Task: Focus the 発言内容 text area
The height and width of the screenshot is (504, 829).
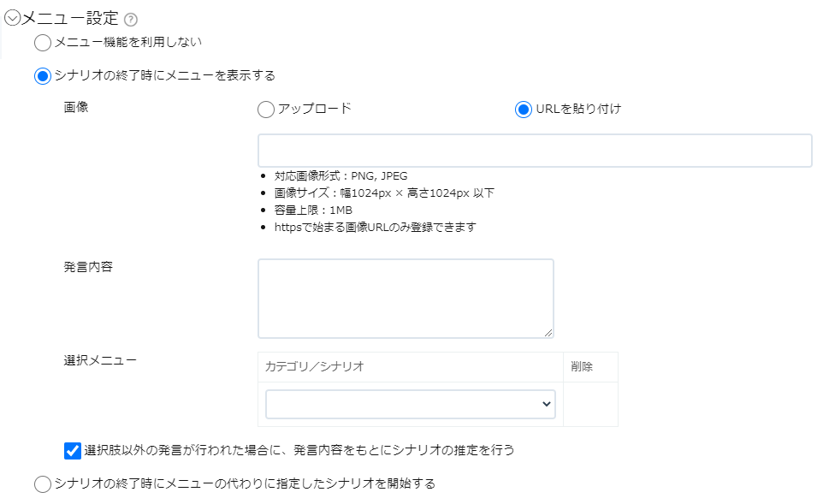Action: pyautogui.click(x=406, y=299)
